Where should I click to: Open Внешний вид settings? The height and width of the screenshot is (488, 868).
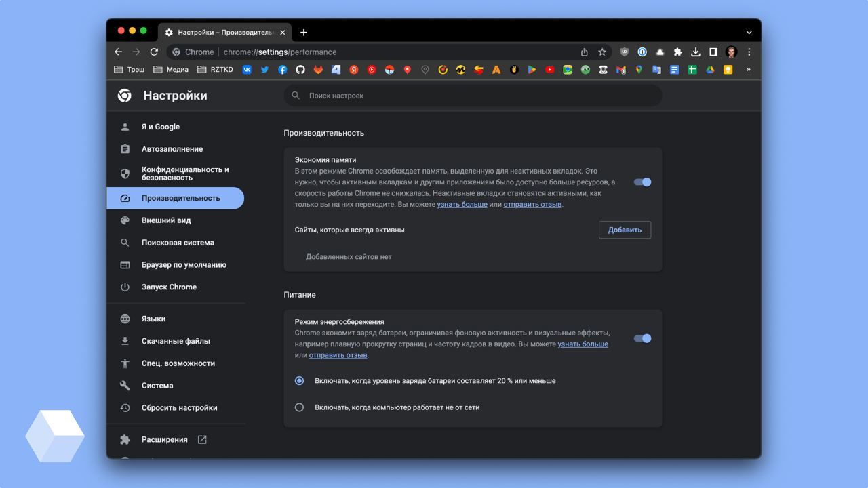175,220
